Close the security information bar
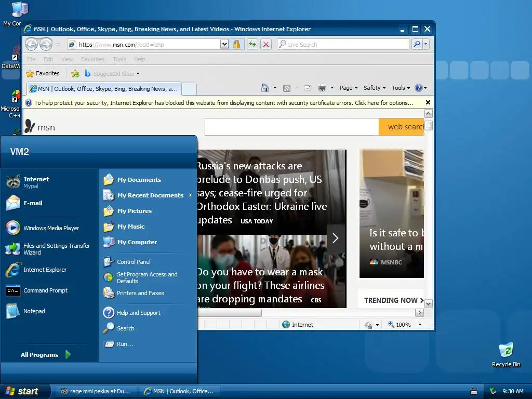The height and width of the screenshot is (399, 532). [x=428, y=102]
